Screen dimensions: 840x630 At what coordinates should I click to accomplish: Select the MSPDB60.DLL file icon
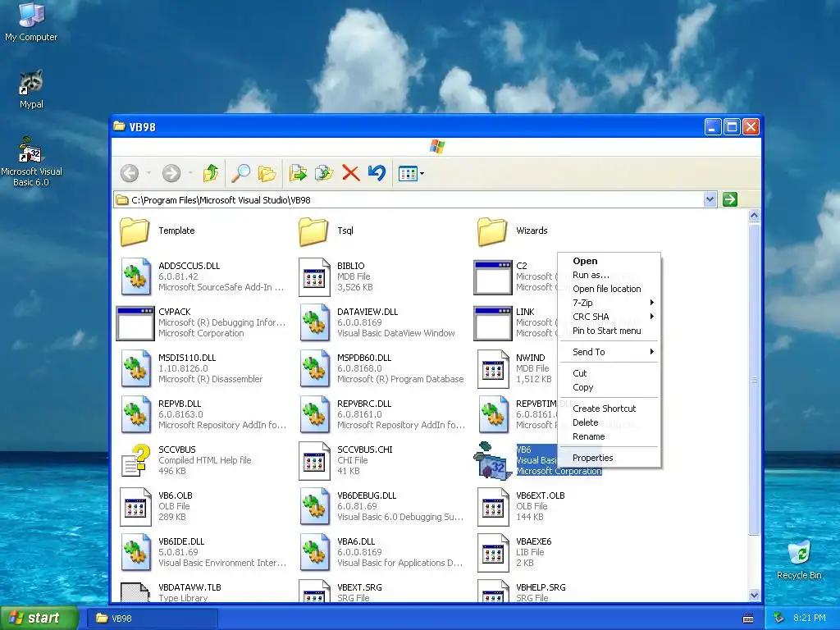[314, 368]
